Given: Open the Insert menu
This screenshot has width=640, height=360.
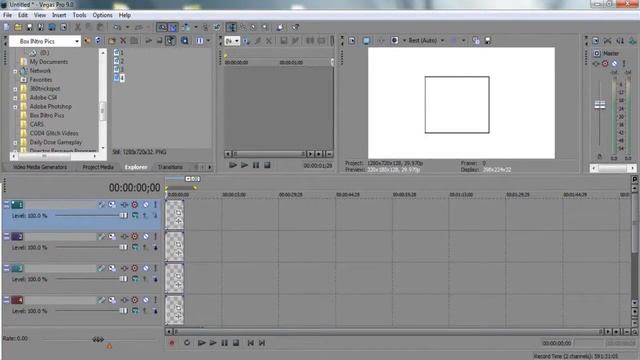Looking at the screenshot, I should click(59, 15).
